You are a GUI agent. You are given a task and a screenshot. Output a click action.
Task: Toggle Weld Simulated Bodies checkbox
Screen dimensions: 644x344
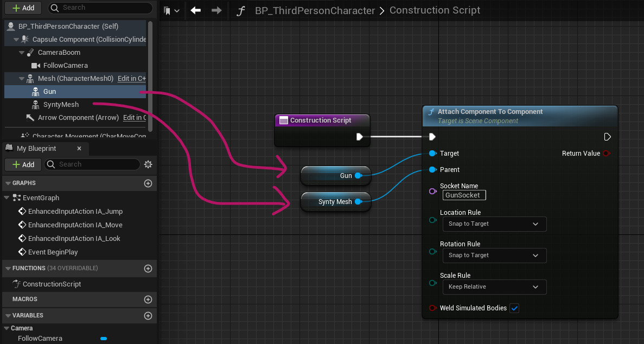point(514,308)
